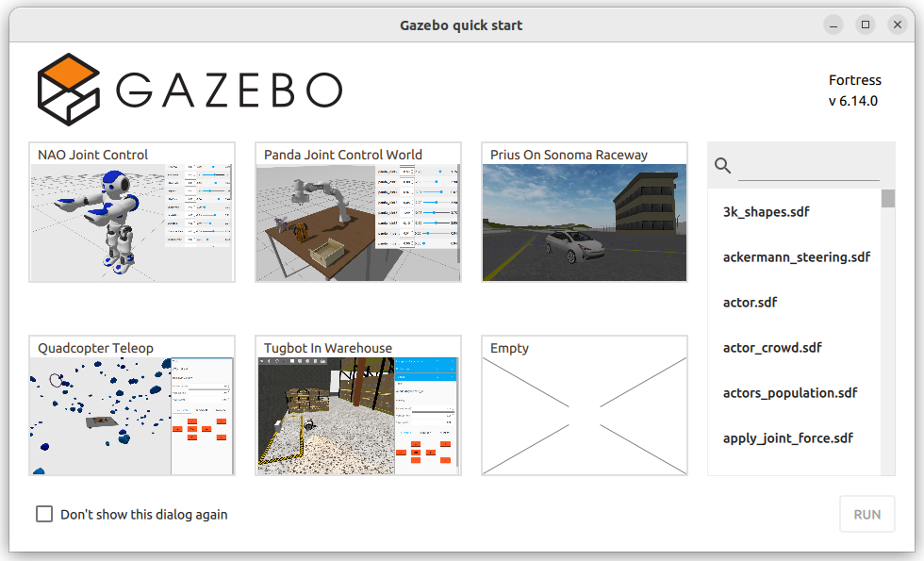
Task: Enable the Don't show this dialog again checkbox
Action: pyautogui.click(x=44, y=514)
